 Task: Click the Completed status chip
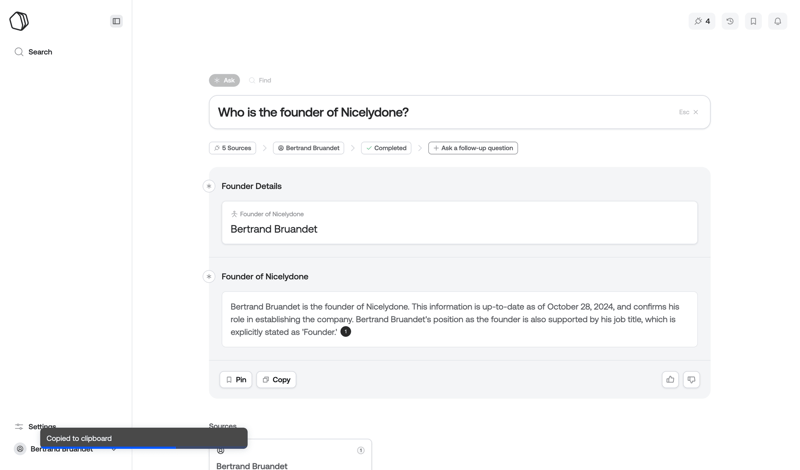(x=386, y=148)
